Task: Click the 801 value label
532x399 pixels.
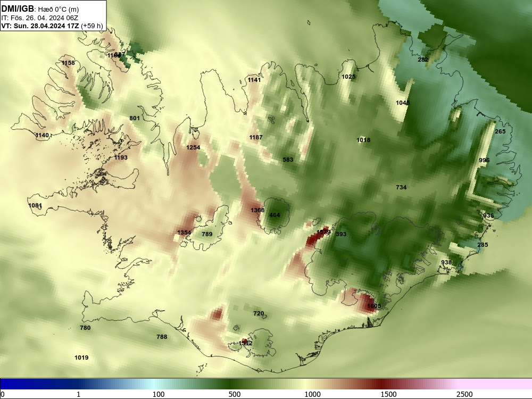Action: 135,118
